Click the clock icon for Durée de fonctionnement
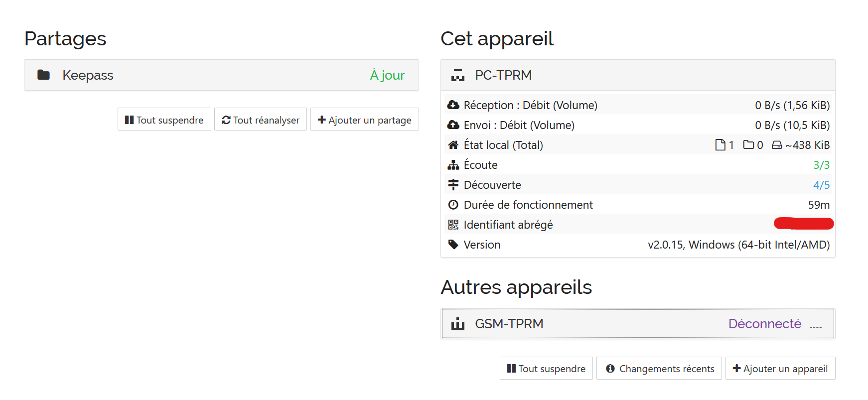This screenshot has width=868, height=400. [453, 205]
